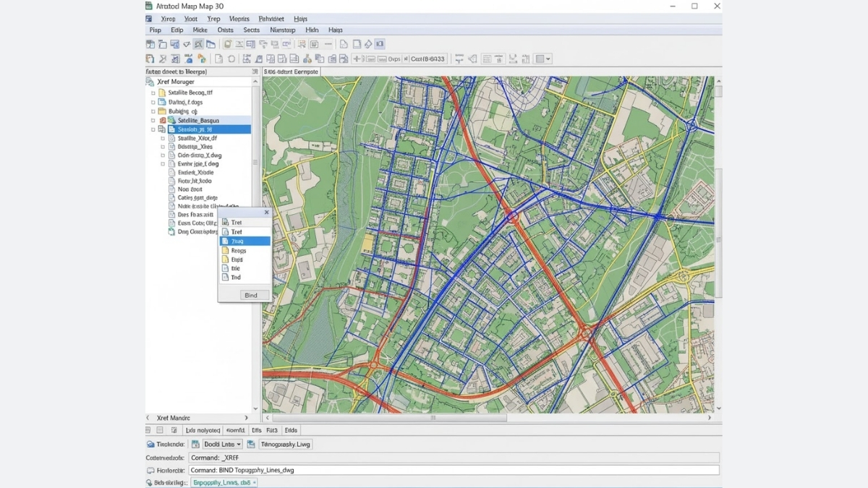868x488 pixels.
Task: Expand the Satellite_Xilor.df tree node
Action: point(163,138)
